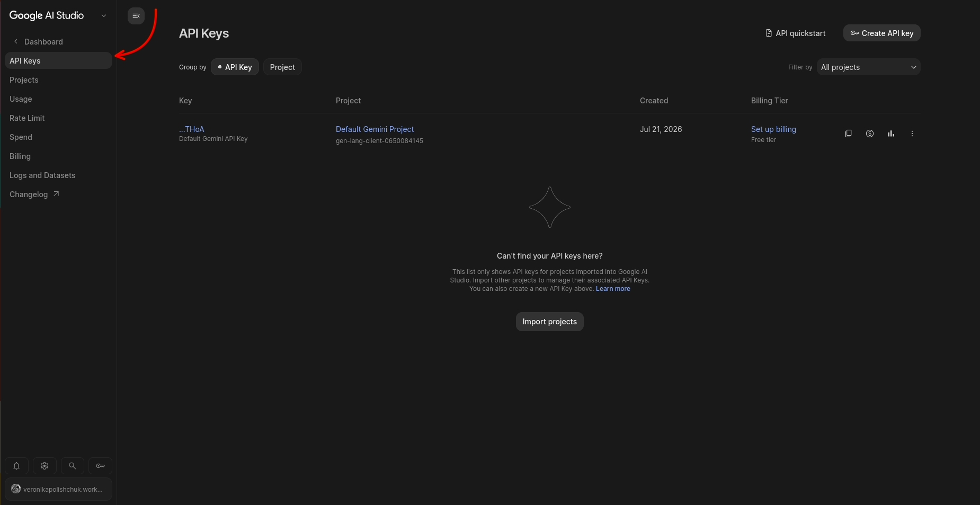
Task: Collapse the sidebar panel
Action: tap(136, 16)
